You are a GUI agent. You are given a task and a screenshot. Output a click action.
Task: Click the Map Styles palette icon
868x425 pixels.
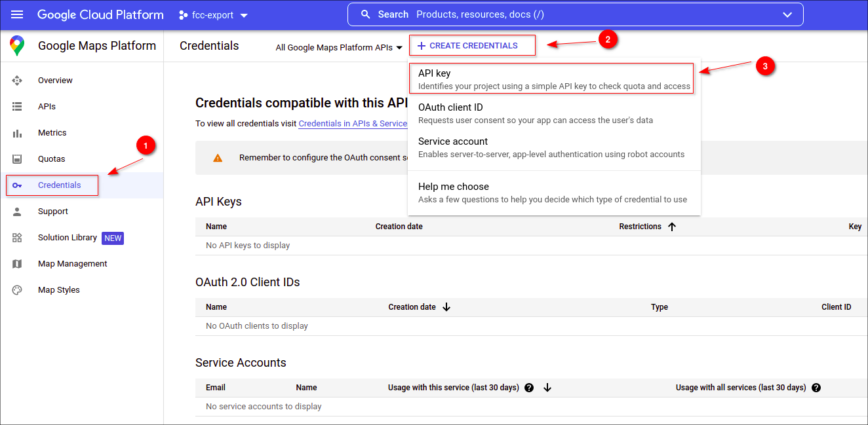click(x=17, y=290)
